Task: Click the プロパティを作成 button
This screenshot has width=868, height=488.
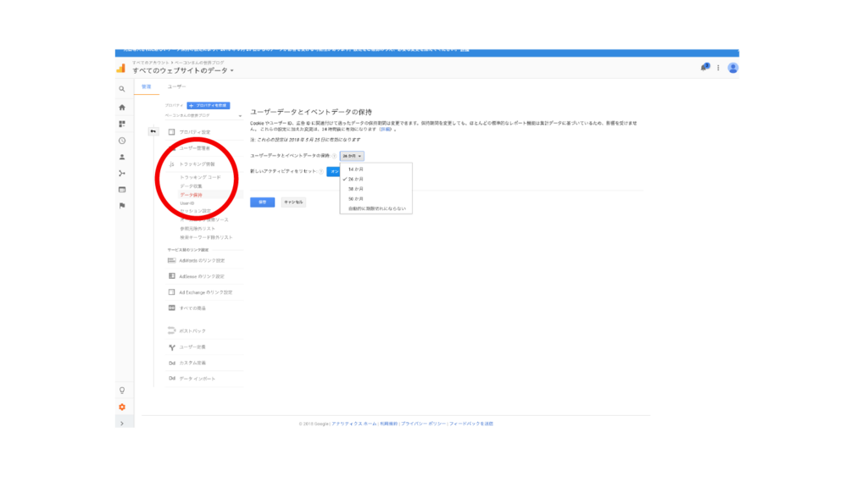Action: (x=209, y=105)
